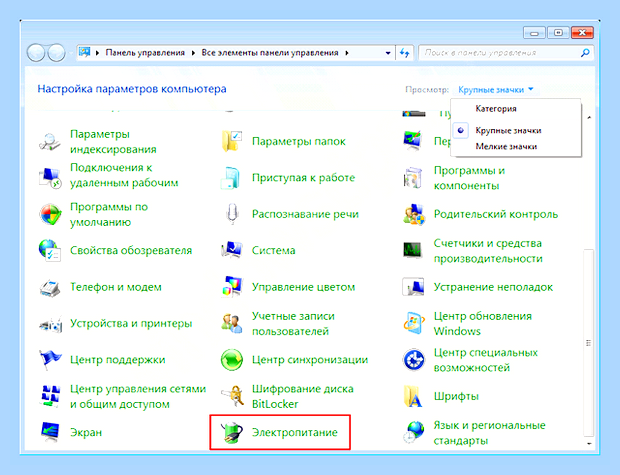The image size is (620, 475).
Task: Click the Подключения к удаленным рабочим icon
Action: 50,178
